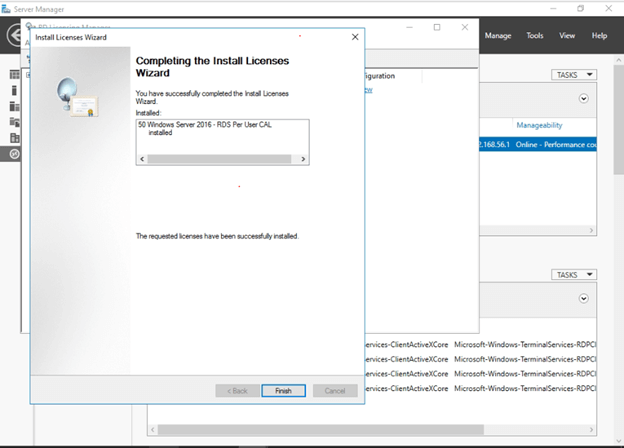Open the Help menu
The image size is (624, 448).
coord(599,36)
